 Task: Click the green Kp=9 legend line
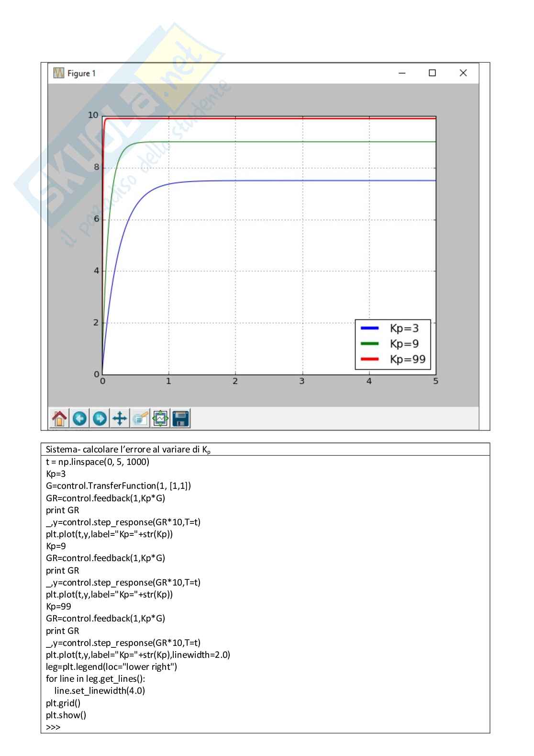pyautogui.click(x=369, y=344)
